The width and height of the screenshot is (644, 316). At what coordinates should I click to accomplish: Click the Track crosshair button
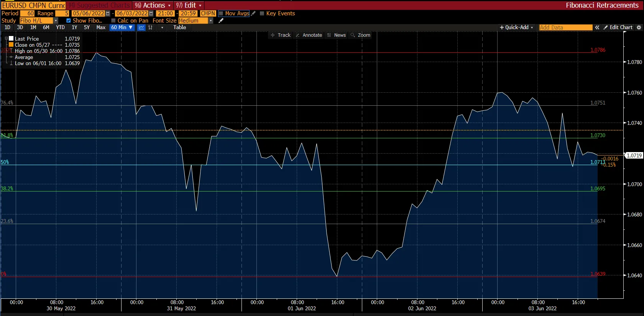[x=281, y=35]
